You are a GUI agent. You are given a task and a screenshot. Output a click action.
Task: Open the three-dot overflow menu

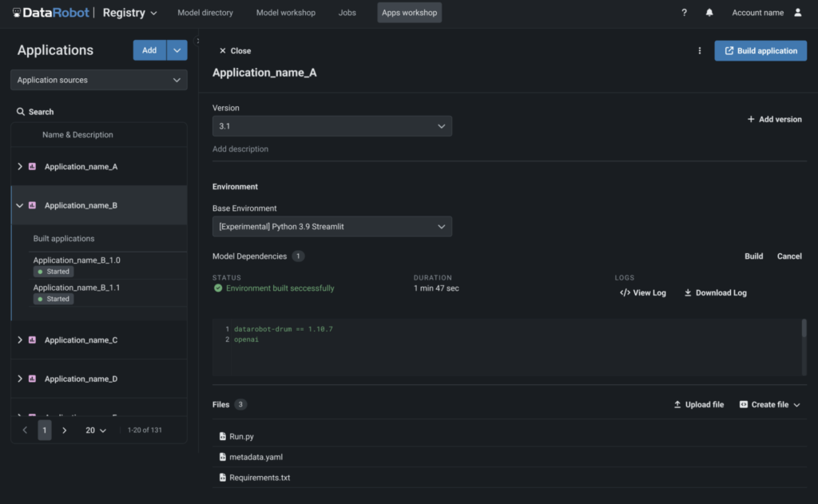coord(699,50)
